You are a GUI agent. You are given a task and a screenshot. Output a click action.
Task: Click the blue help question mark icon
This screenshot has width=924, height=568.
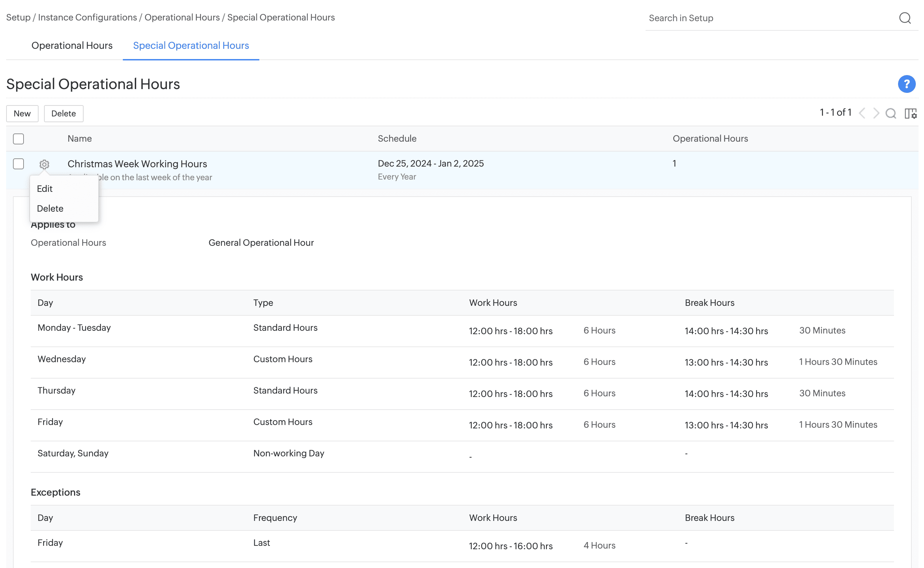click(906, 84)
